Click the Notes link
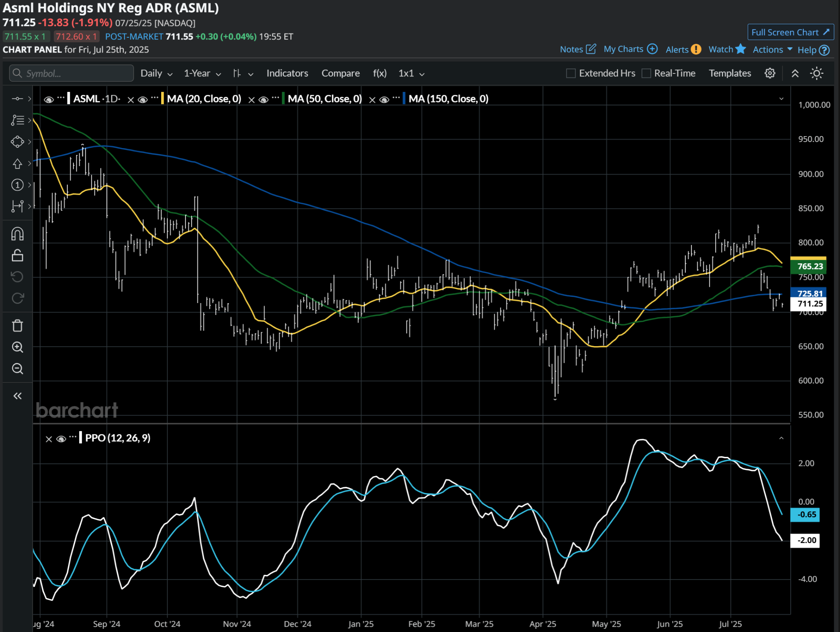 click(x=571, y=50)
